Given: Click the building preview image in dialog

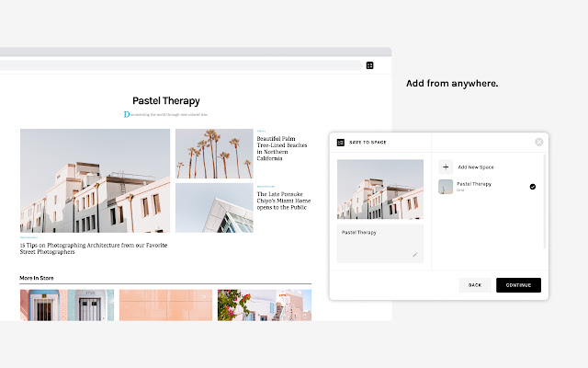Looking at the screenshot, I should [x=379, y=189].
